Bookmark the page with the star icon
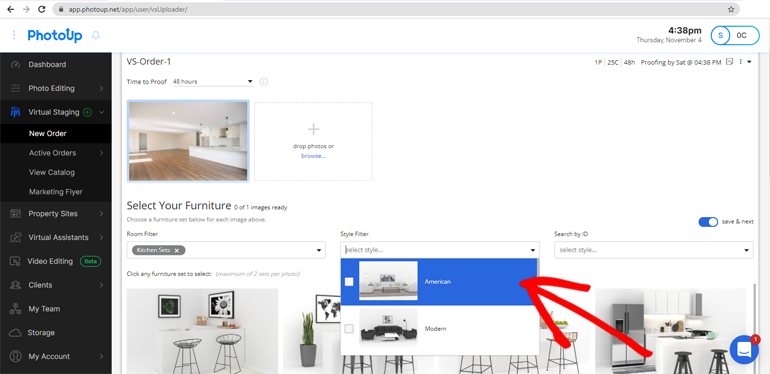The image size is (770, 374). click(x=731, y=9)
